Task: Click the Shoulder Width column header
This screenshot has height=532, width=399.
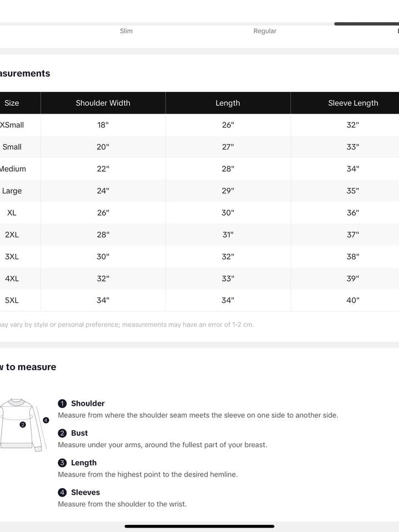Action: point(103,103)
